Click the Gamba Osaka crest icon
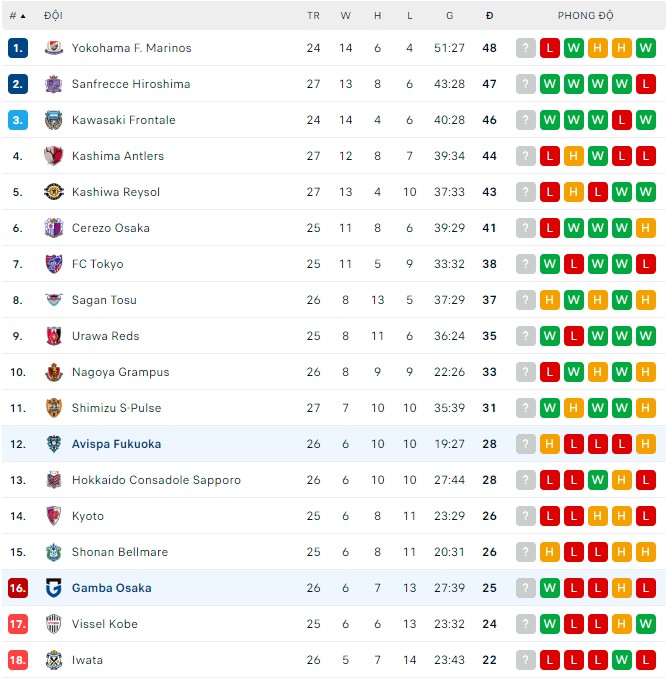Screen dimensions: 667x679 (x=54, y=588)
